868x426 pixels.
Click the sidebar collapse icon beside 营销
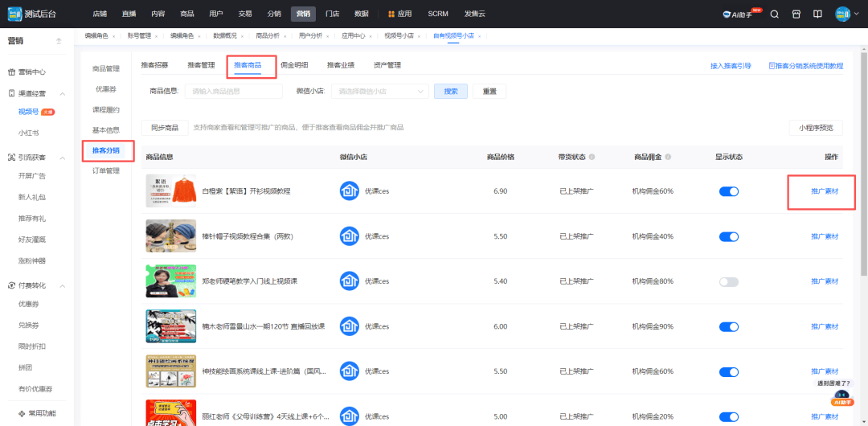pyautogui.click(x=59, y=41)
